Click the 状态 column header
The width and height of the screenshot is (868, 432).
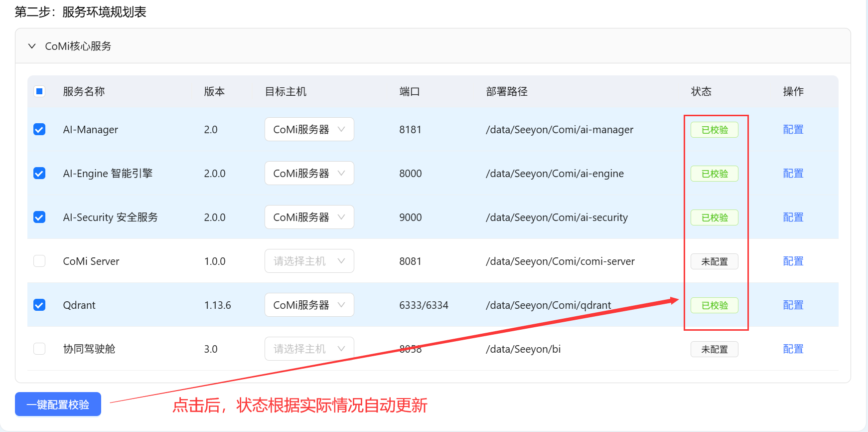[x=701, y=91]
